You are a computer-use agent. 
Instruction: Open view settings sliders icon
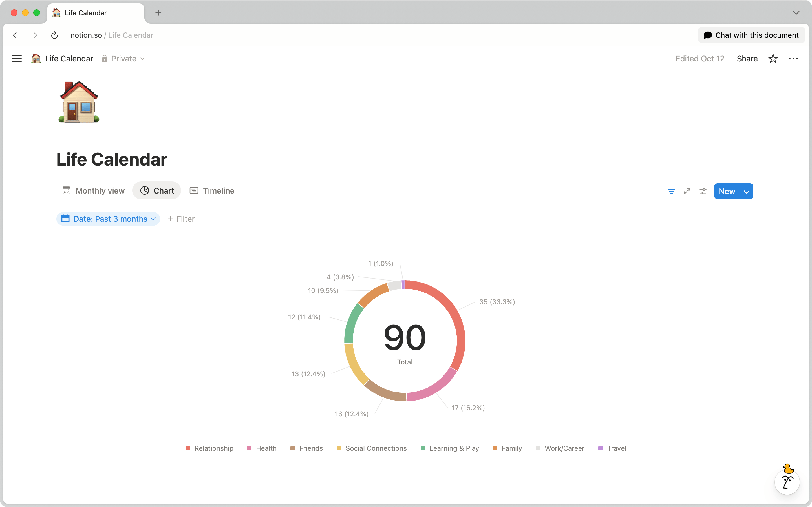point(703,191)
